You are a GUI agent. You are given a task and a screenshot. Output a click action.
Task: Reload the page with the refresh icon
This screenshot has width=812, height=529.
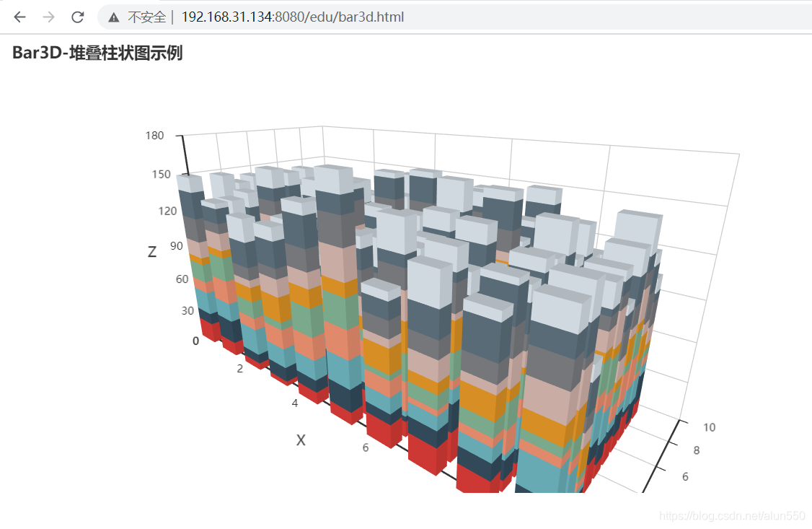[x=78, y=17]
